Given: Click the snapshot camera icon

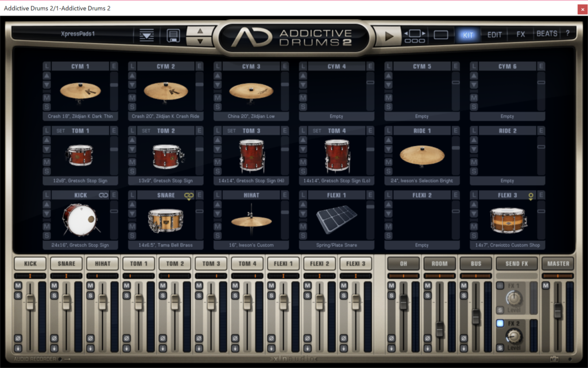Looking at the screenshot, I should pyautogui.click(x=554, y=359).
